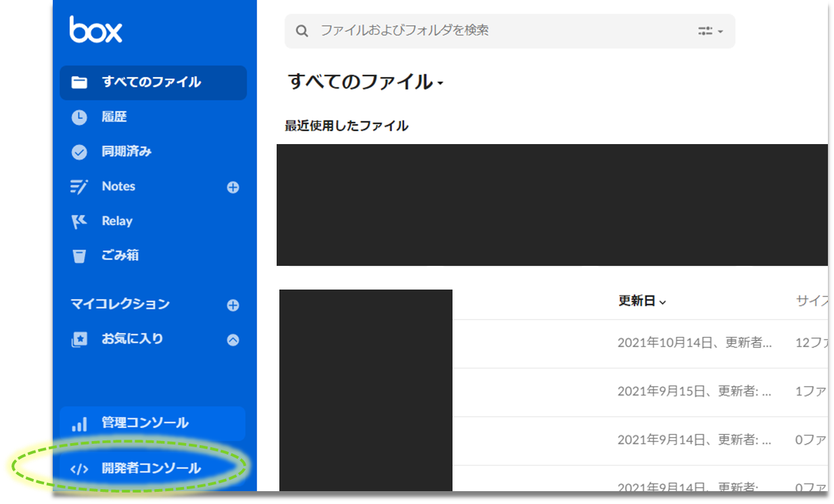Open 開発者コンソール developer console
Viewport: 834px width, 504px height.
click(151, 468)
